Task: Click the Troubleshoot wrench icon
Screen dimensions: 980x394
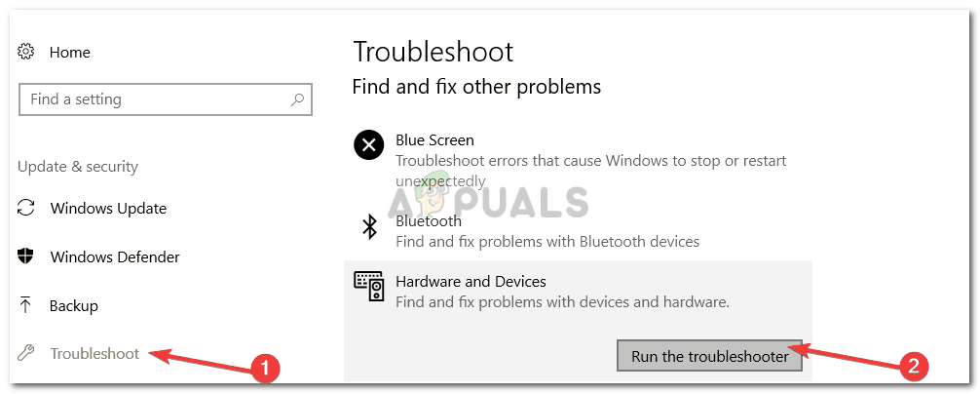Action: coord(25,353)
